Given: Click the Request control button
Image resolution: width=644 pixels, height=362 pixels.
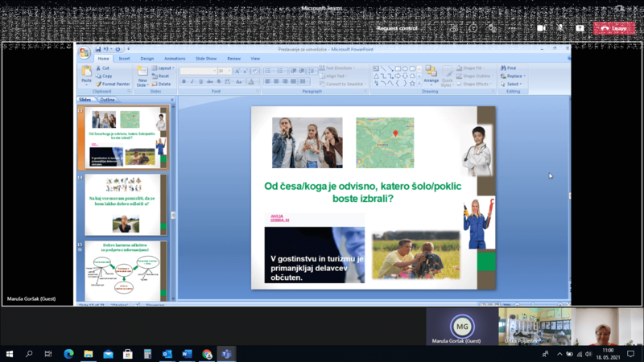Looking at the screenshot, I should click(x=397, y=28).
